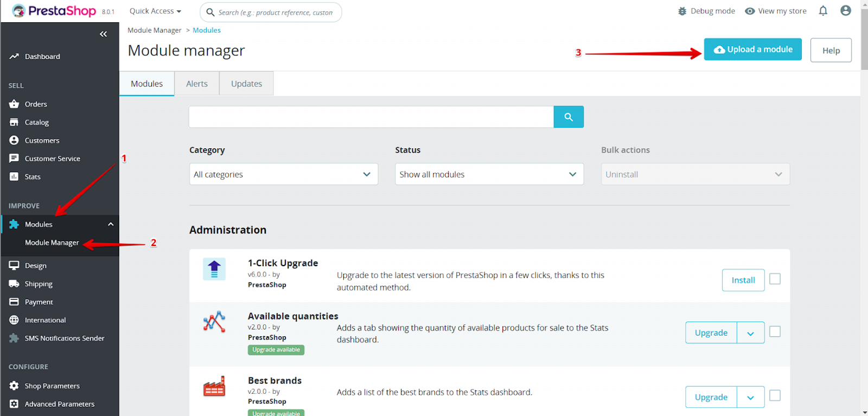The height and width of the screenshot is (416, 868).
Task: Switch to the Alerts tab
Action: [197, 84]
